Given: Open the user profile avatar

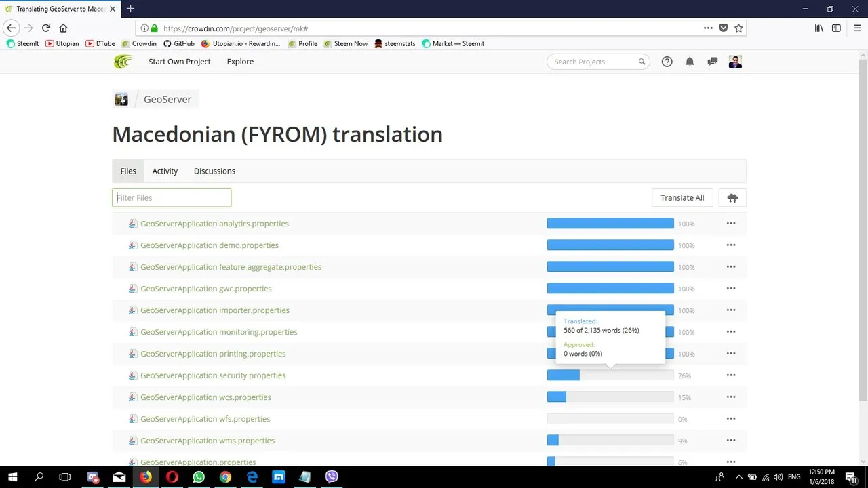Looking at the screenshot, I should pyautogui.click(x=735, y=62).
